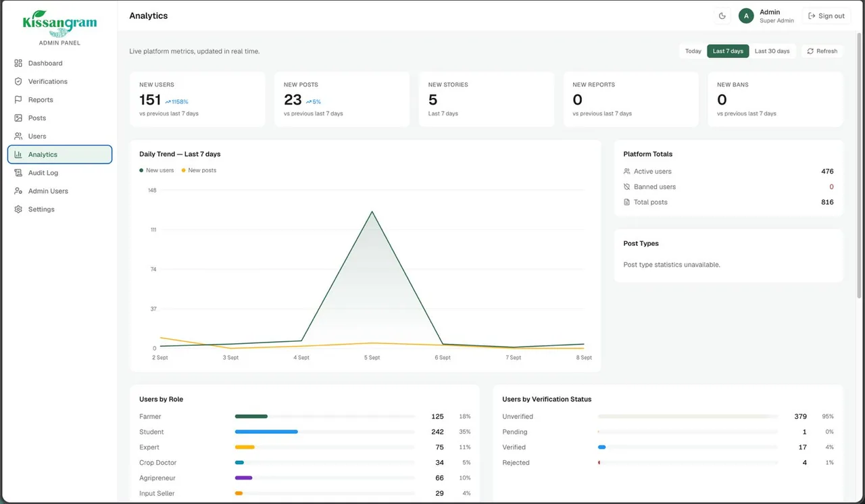Click the Active users icon in Platform Totals
The image size is (865, 504).
click(x=627, y=172)
